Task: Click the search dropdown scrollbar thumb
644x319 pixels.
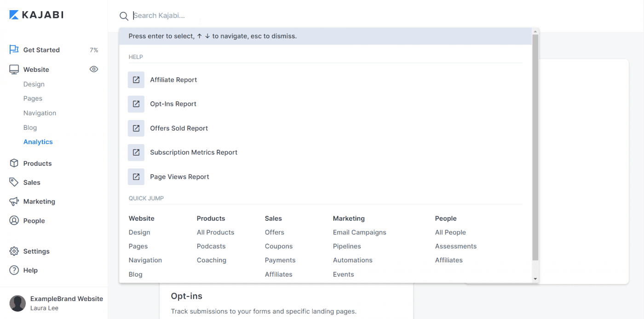Action: (x=535, y=148)
